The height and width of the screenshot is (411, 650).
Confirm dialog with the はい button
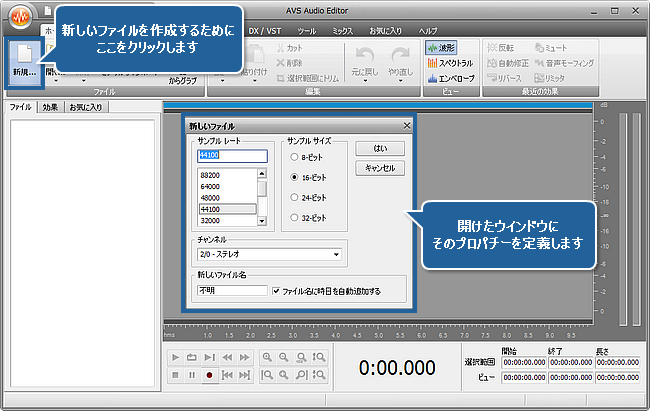click(x=380, y=148)
